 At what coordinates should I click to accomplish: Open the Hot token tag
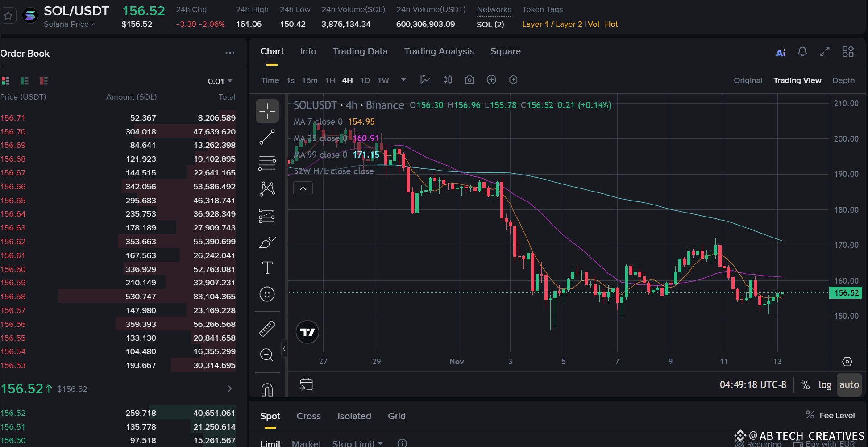click(611, 24)
